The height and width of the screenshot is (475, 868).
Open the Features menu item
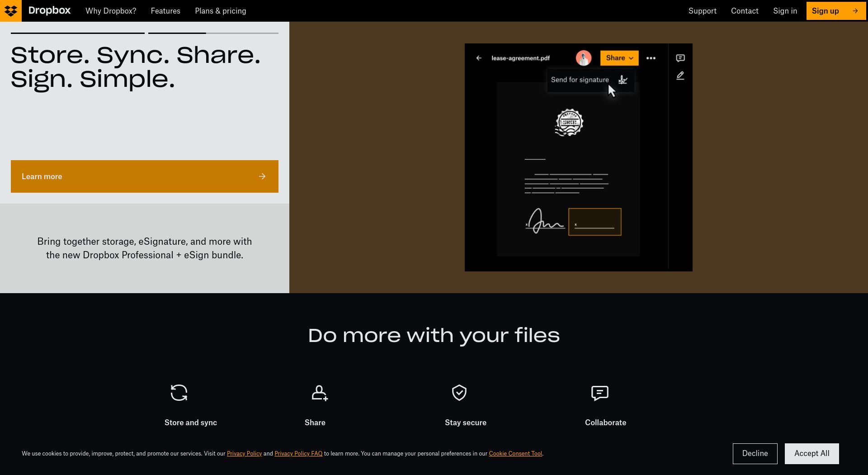click(165, 11)
